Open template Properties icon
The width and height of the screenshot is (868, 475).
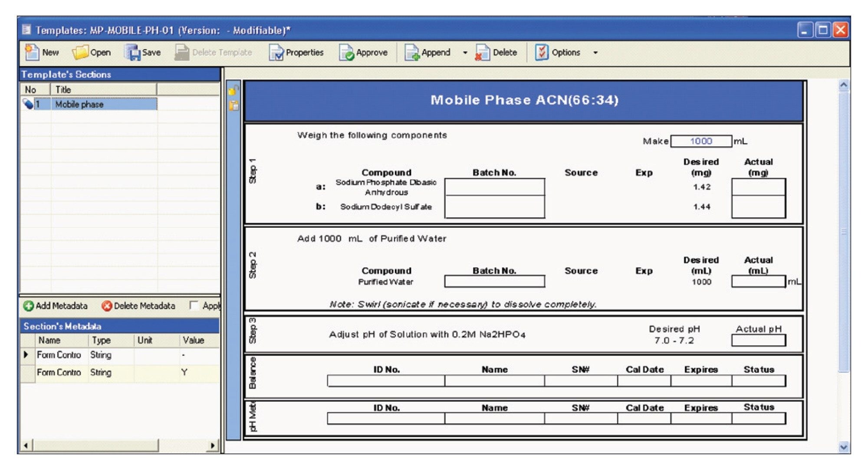(276, 52)
